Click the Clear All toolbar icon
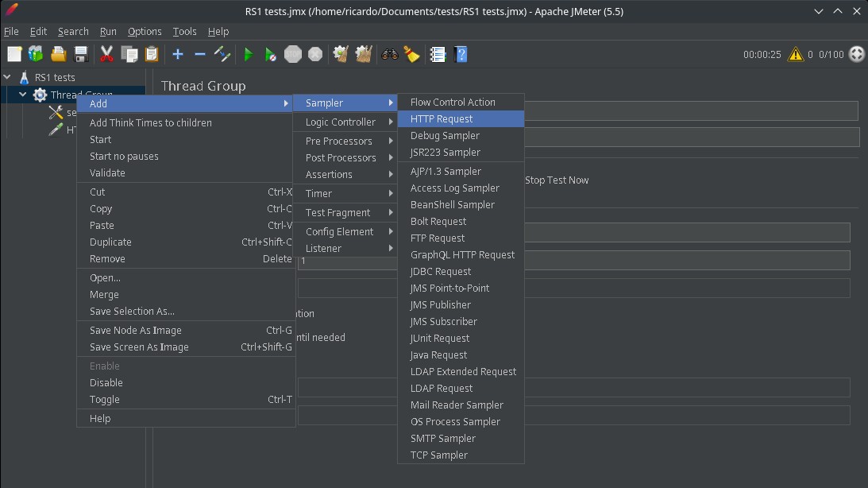Screen dimensions: 868x488 pyautogui.click(x=363, y=54)
